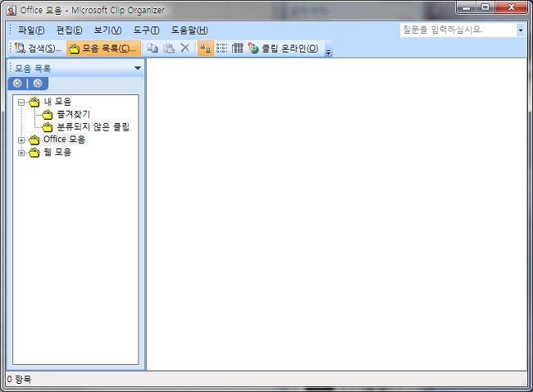
Task: Open the 도움말(H) menu
Action: tap(189, 30)
